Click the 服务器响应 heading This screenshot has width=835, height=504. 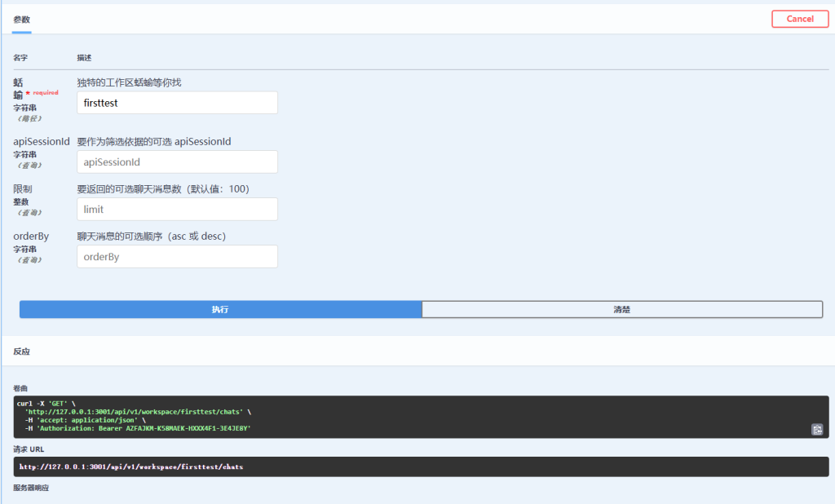pyautogui.click(x=31, y=488)
